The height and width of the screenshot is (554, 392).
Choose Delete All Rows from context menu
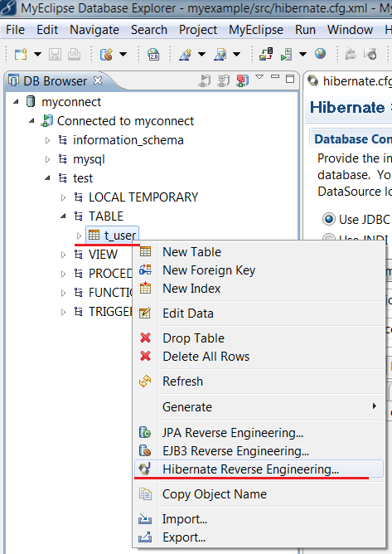(x=259, y=357)
